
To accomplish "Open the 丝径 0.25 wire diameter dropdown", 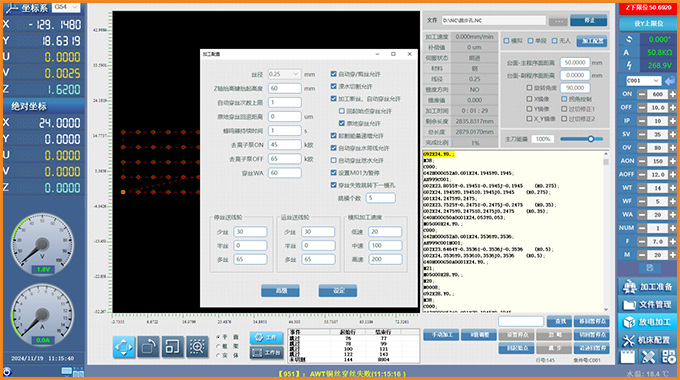I will 284,74.
